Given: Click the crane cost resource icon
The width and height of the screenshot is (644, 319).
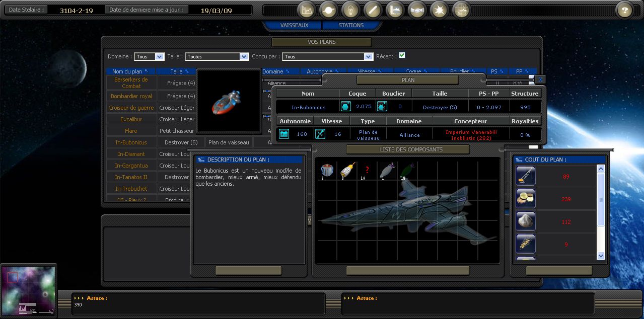Looking at the screenshot, I should pyautogui.click(x=526, y=176).
